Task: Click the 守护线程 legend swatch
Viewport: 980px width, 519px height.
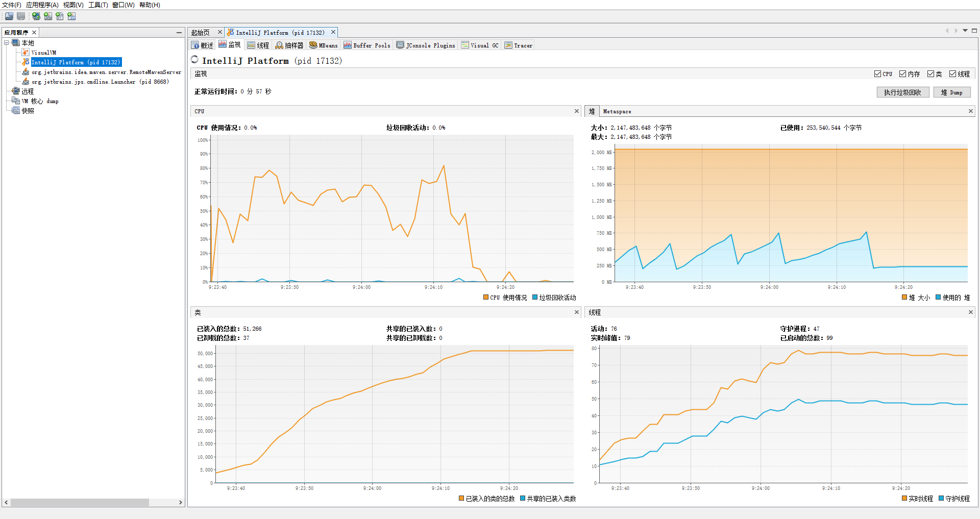Action: click(x=941, y=499)
